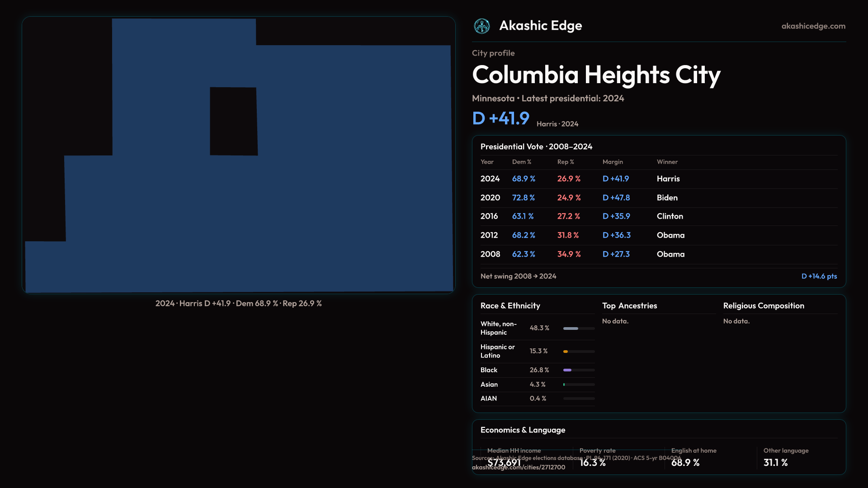868x488 pixels.
Task: Select the 2012 Obama row
Action: [x=658, y=235]
